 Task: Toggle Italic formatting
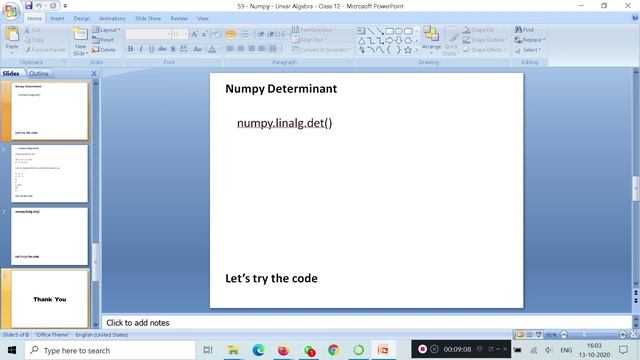[x=141, y=49]
